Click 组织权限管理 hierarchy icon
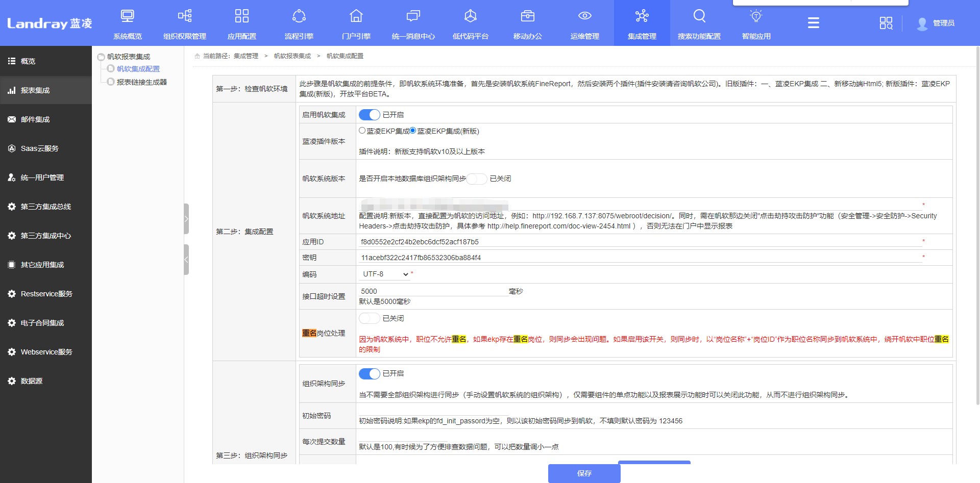The image size is (980, 483). coord(185,16)
